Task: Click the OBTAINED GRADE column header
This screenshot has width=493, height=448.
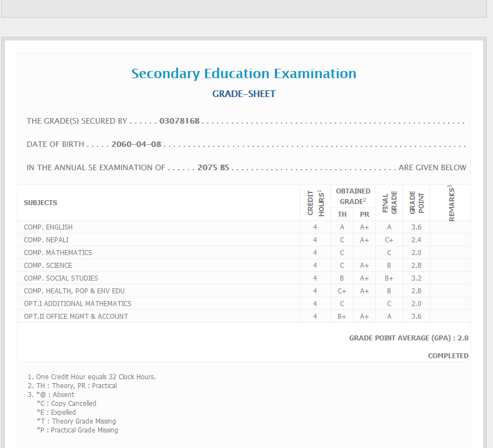Action: click(x=353, y=196)
